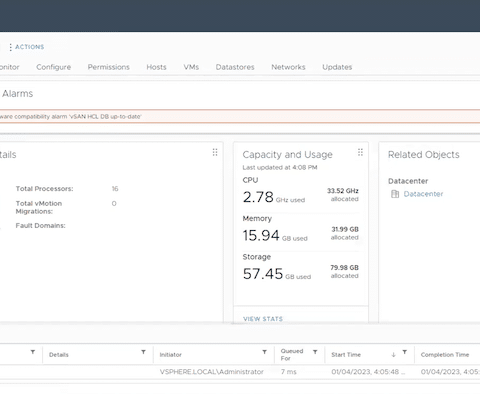Click the Total Processors label
Viewport: 480px width, 394px height.
(44, 189)
